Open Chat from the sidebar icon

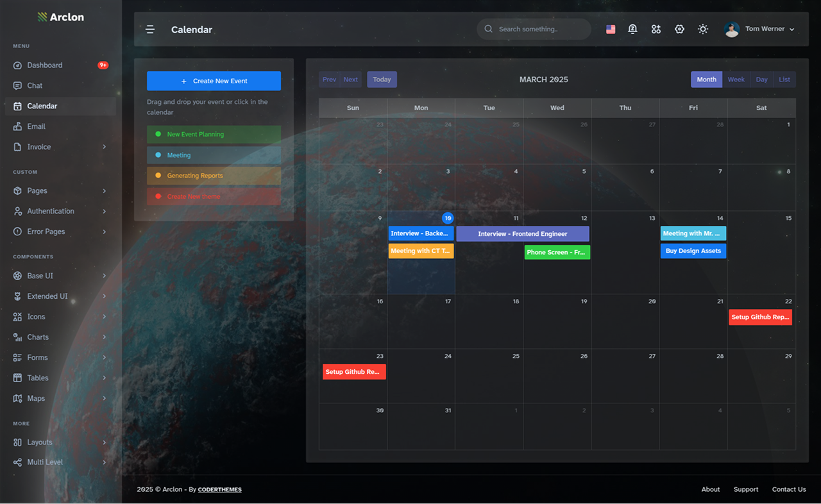click(x=17, y=85)
